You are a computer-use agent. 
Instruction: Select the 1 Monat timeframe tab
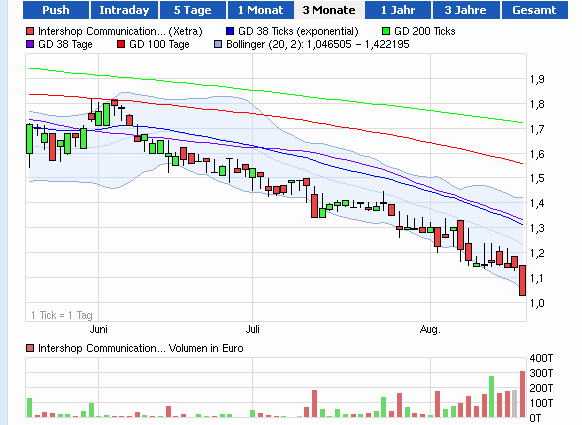tap(261, 10)
